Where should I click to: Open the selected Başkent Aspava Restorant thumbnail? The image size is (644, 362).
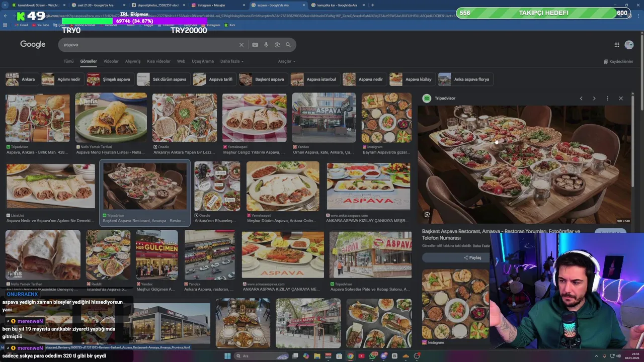[145, 187]
